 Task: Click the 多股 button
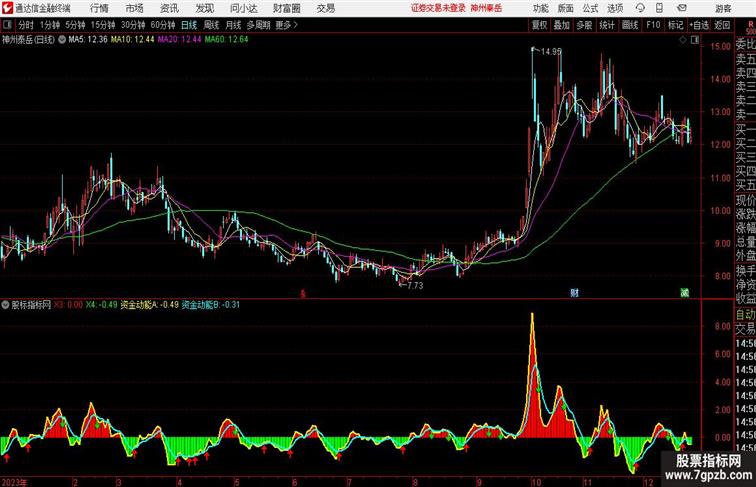point(584,25)
